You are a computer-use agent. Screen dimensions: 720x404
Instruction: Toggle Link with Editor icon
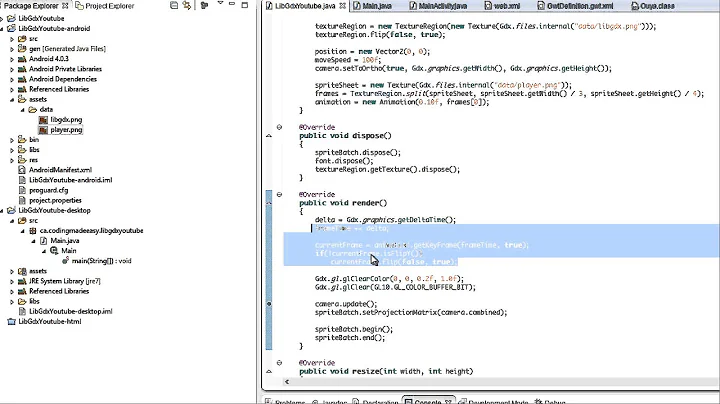coord(186,6)
